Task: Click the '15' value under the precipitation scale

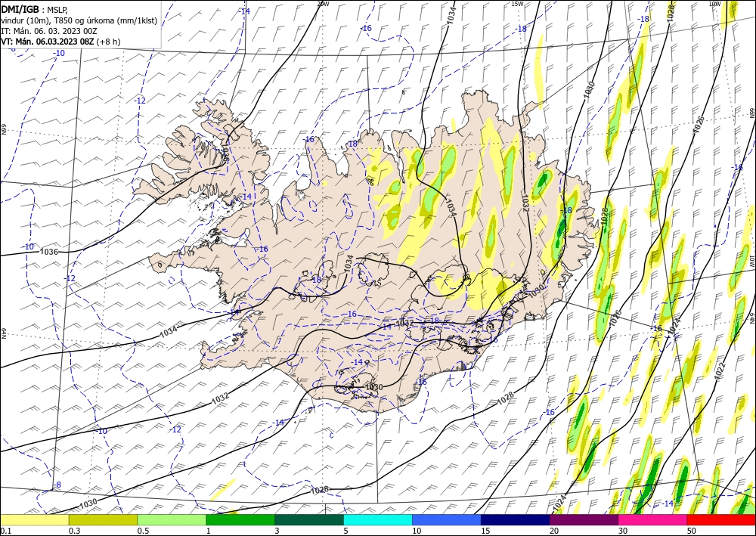Action: point(485,531)
